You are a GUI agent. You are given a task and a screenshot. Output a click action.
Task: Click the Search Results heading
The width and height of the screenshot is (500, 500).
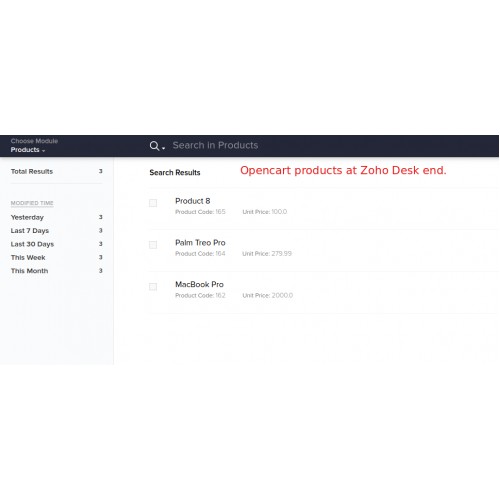(175, 172)
